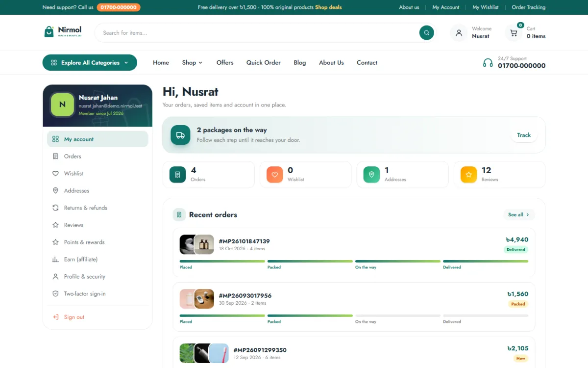Click the orange heart Wishlist stat icon
The image size is (588, 368).
click(274, 175)
